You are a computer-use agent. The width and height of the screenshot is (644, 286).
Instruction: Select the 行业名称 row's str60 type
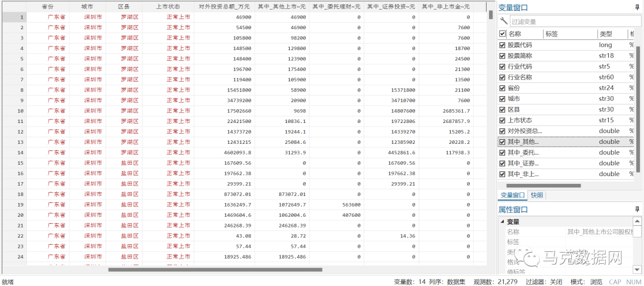(607, 77)
